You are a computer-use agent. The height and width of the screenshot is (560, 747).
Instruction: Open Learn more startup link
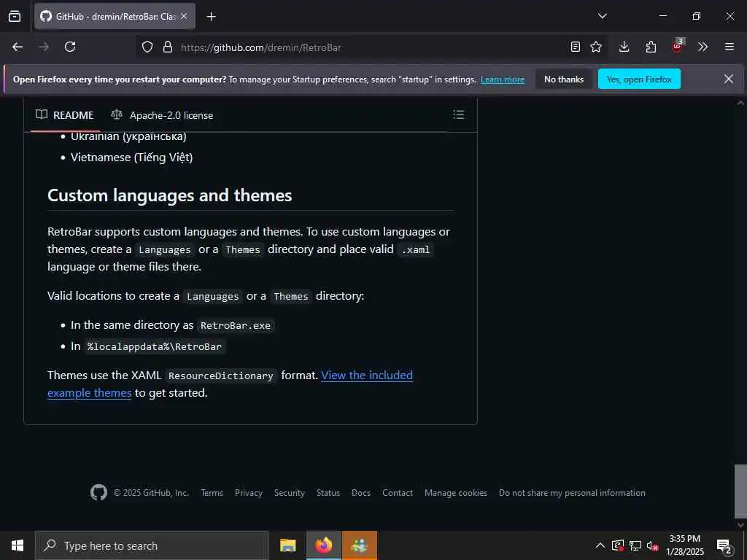(x=503, y=79)
